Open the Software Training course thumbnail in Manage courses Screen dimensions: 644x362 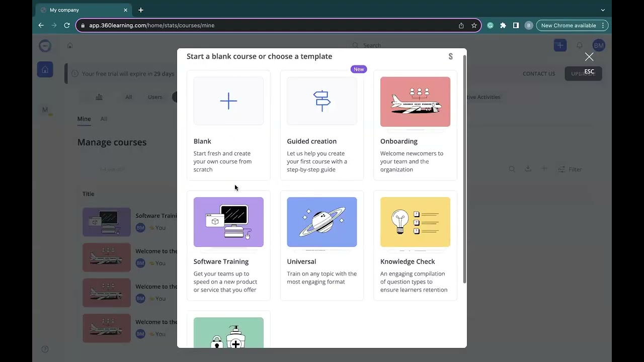click(x=107, y=222)
